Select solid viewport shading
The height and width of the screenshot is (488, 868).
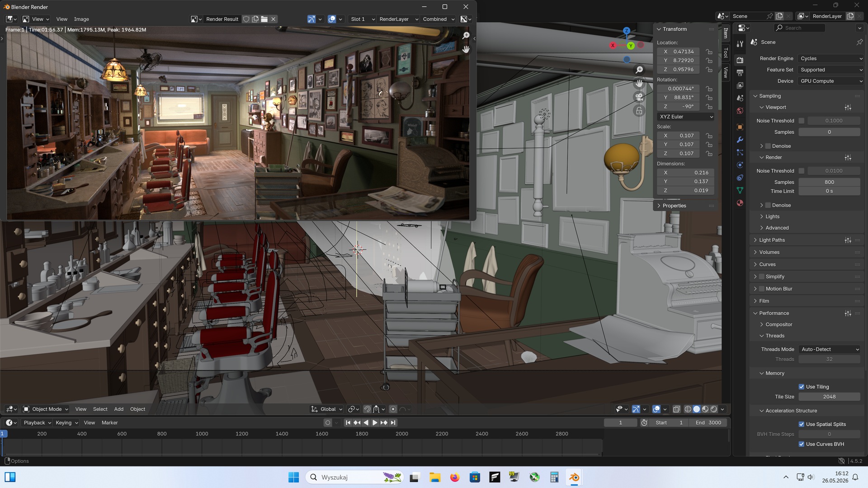[697, 409]
